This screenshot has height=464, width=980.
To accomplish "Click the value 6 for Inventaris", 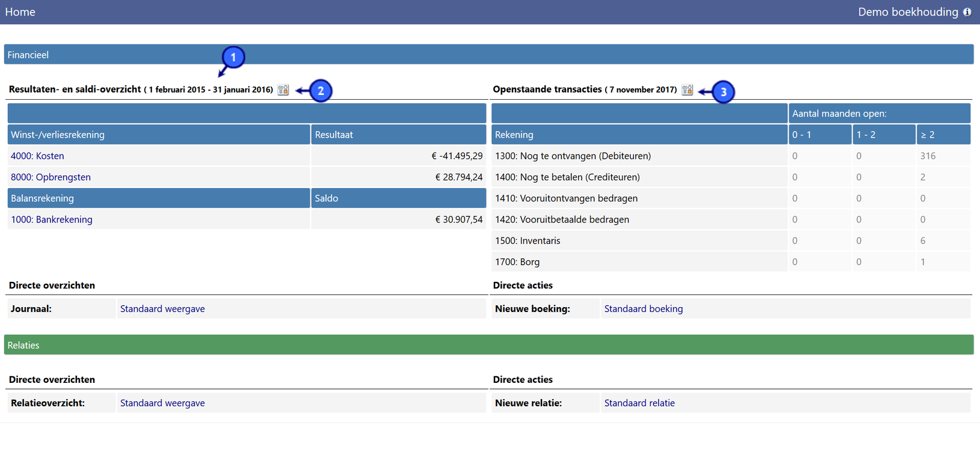I will (923, 240).
